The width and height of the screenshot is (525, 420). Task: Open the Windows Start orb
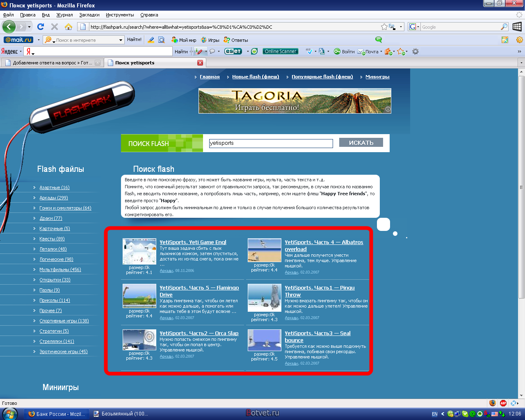pos(9,414)
